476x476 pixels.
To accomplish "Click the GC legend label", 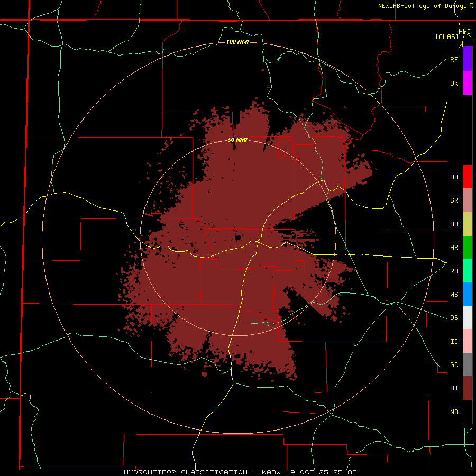I will pyautogui.click(x=454, y=365).
